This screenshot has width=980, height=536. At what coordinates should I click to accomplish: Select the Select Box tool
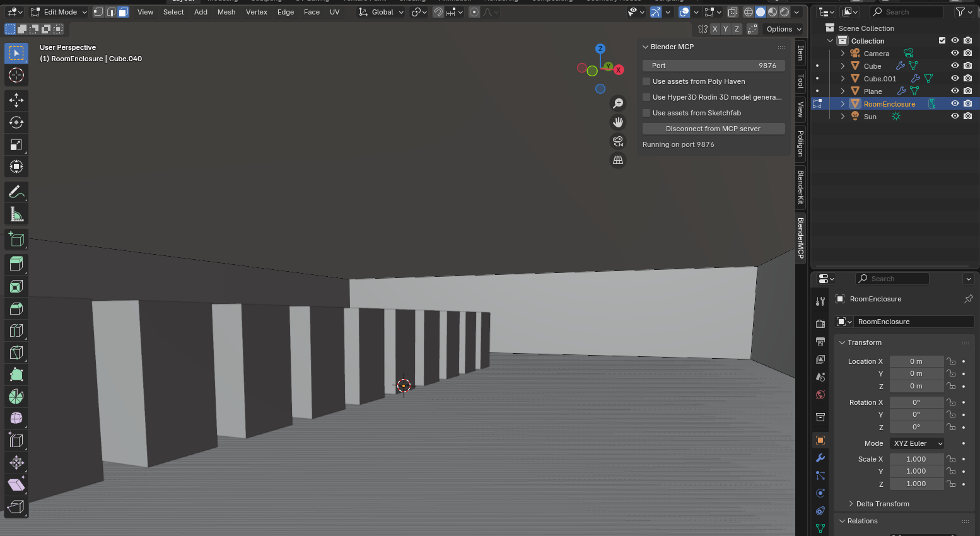(x=16, y=54)
